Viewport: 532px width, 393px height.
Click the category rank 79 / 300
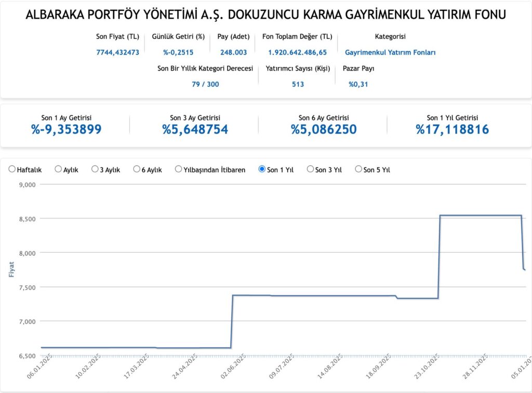pos(205,84)
